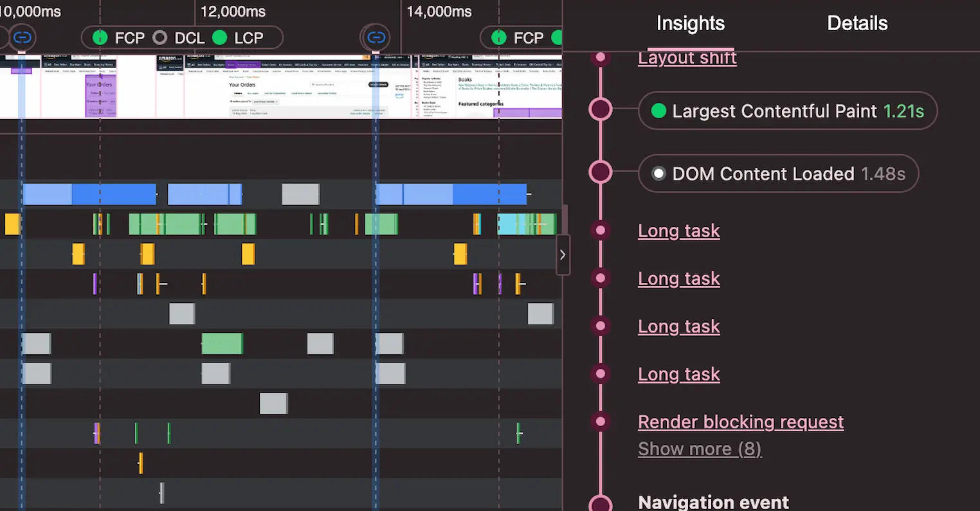The height and width of the screenshot is (511, 980).
Task: Select the lone gray request bar above the purple sliver
Action: pos(273,404)
